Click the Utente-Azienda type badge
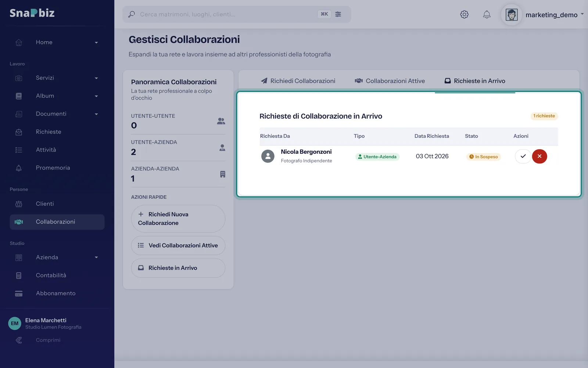Viewport: 588px width, 368px height. pyautogui.click(x=377, y=157)
